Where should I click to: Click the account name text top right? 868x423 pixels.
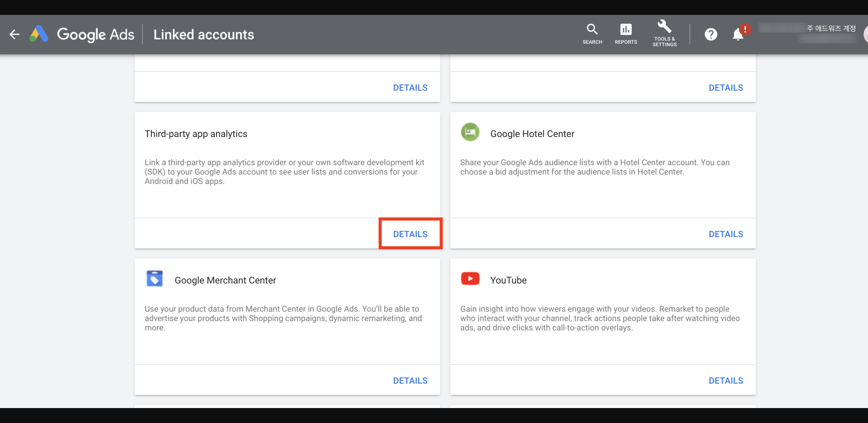click(828, 29)
